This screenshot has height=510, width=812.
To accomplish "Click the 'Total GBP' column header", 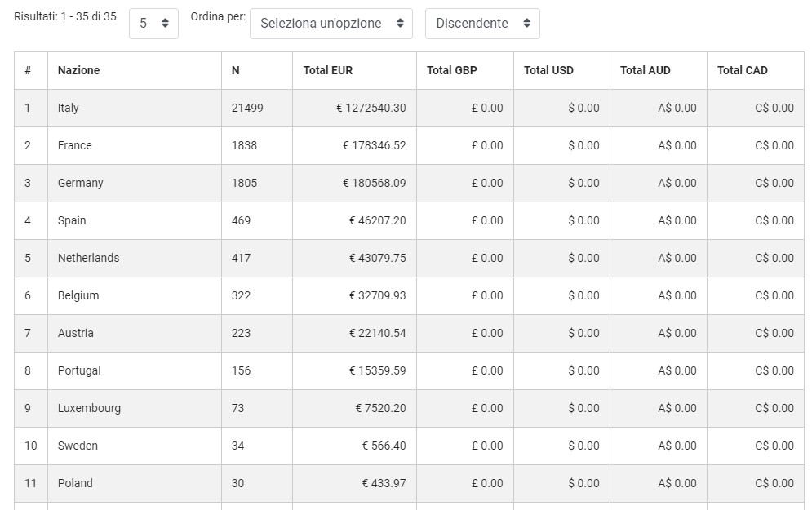I will 451,70.
